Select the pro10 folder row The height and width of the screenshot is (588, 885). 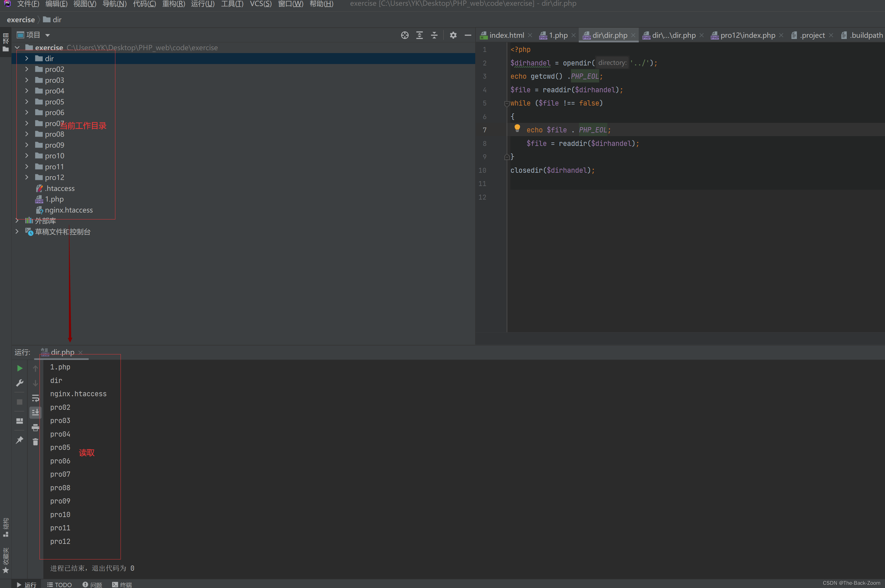(243, 156)
